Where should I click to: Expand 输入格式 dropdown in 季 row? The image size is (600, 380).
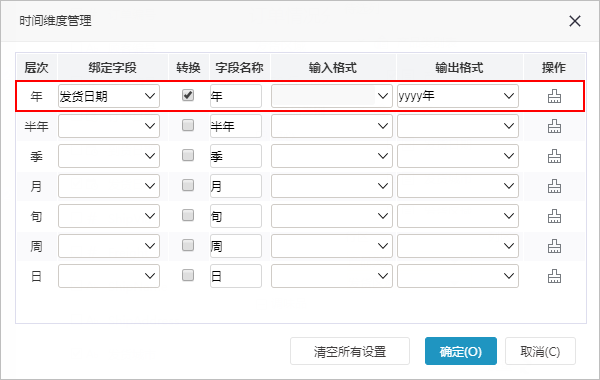(332, 156)
